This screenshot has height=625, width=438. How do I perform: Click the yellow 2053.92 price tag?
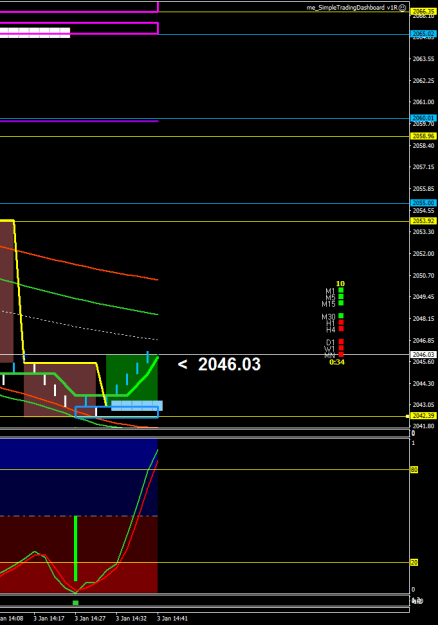(423, 221)
